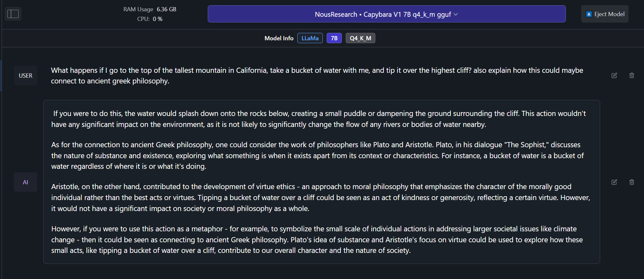
Task: Click the USER role label
Action: pyautogui.click(x=25, y=75)
